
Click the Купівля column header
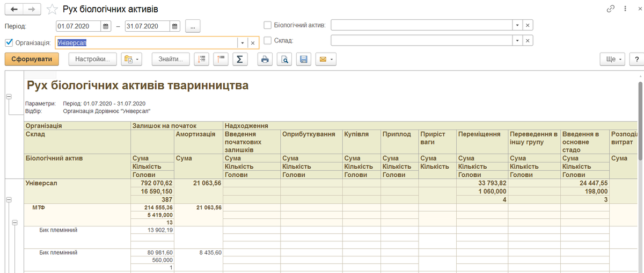tap(362, 142)
